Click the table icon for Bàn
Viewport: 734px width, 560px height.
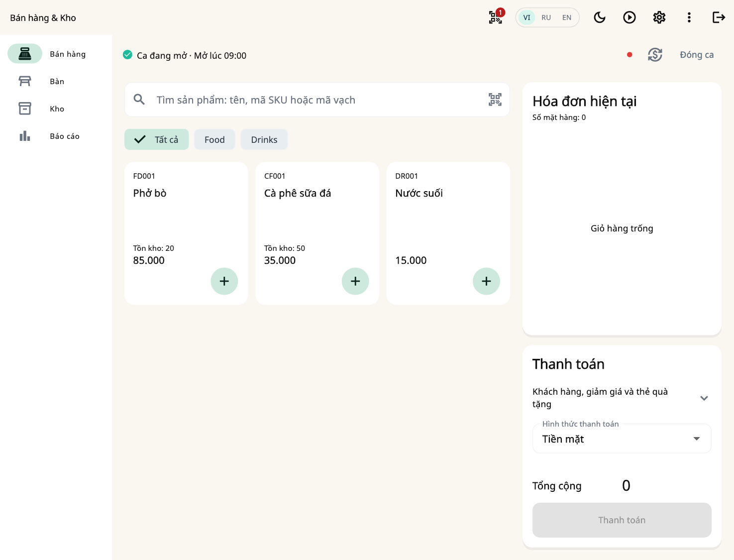[25, 81]
